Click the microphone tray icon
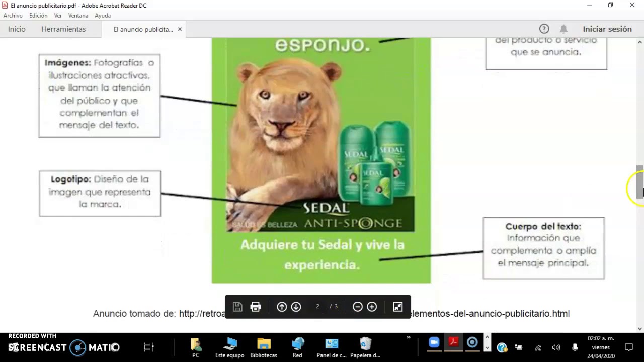644x362 pixels. click(x=575, y=347)
